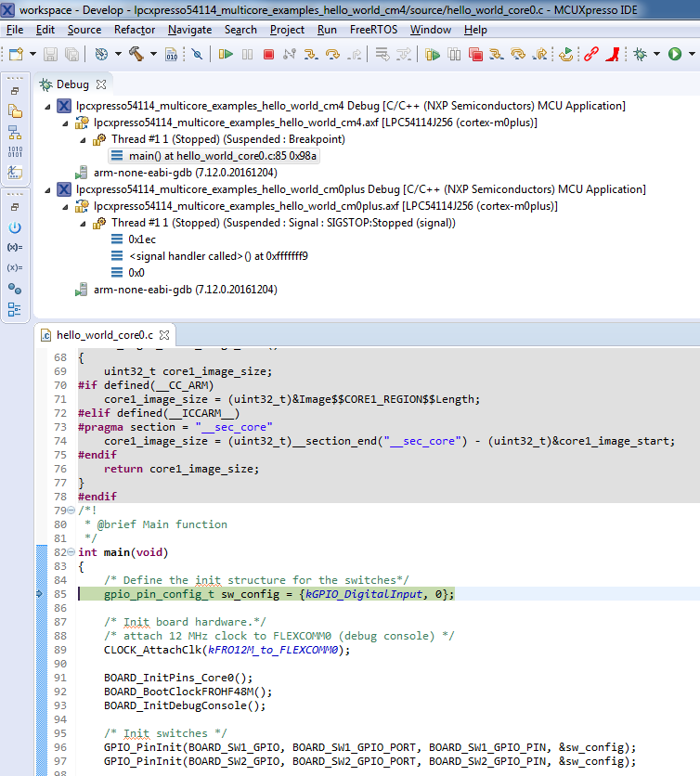Screen dimensions: 700x776
Task: Click the Build hammer icon
Action: point(136,55)
